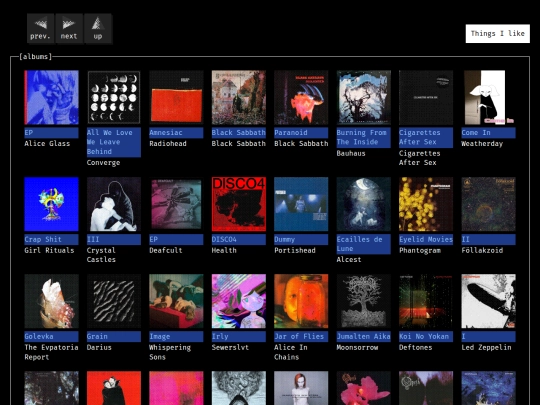Click the Black Sabbath album title link
This screenshot has width=540, height=405.
click(x=239, y=133)
